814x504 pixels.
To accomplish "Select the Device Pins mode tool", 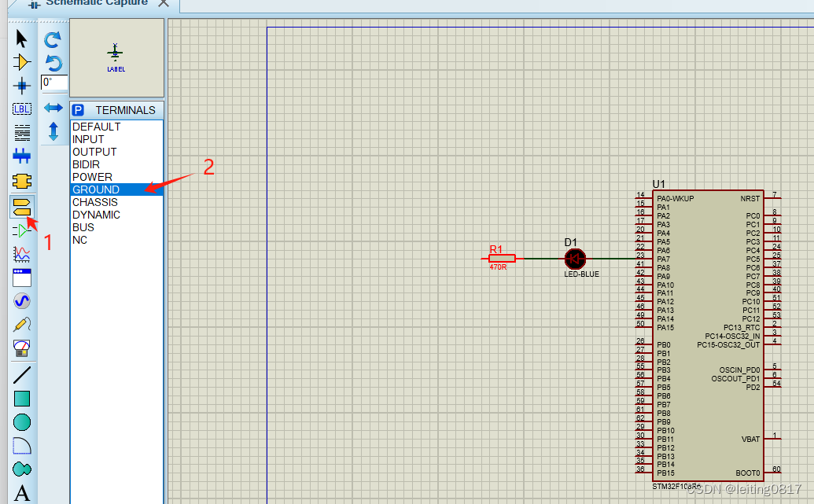I will (x=21, y=230).
